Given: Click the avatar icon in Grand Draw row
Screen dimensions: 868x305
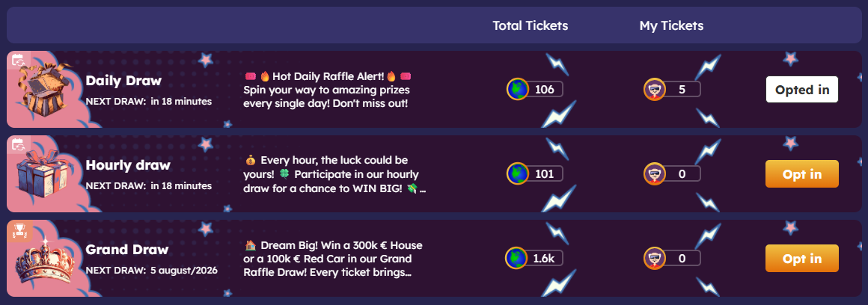Looking at the screenshot, I should 655,259.
